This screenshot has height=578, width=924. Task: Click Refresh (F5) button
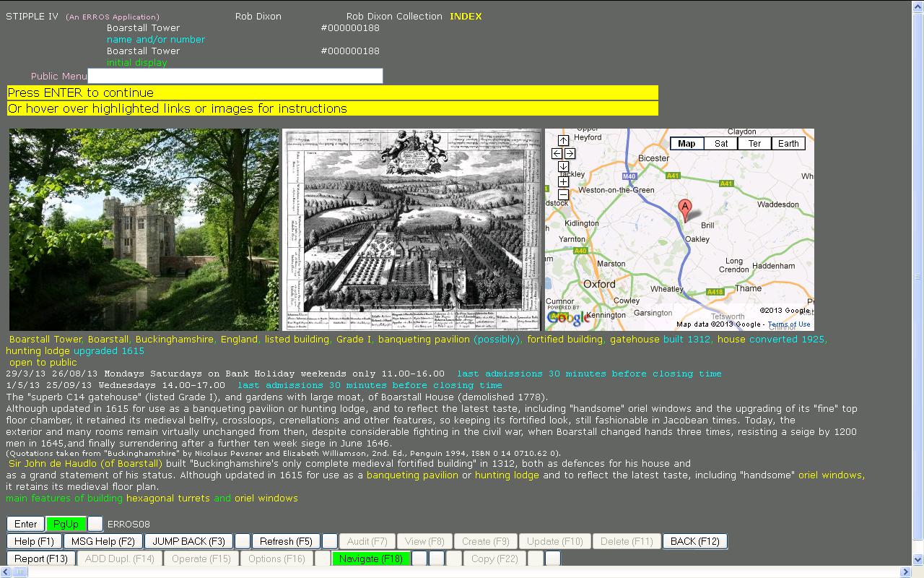point(286,541)
